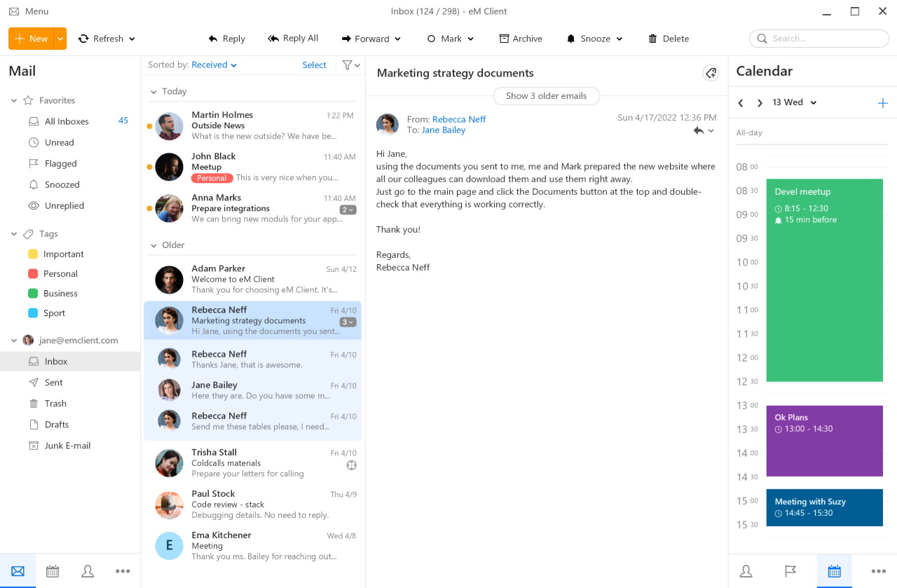Viewport: 897px width, 588px height.
Task: Open the calendar view in bottom-left navigation
Action: pyautogui.click(x=53, y=571)
